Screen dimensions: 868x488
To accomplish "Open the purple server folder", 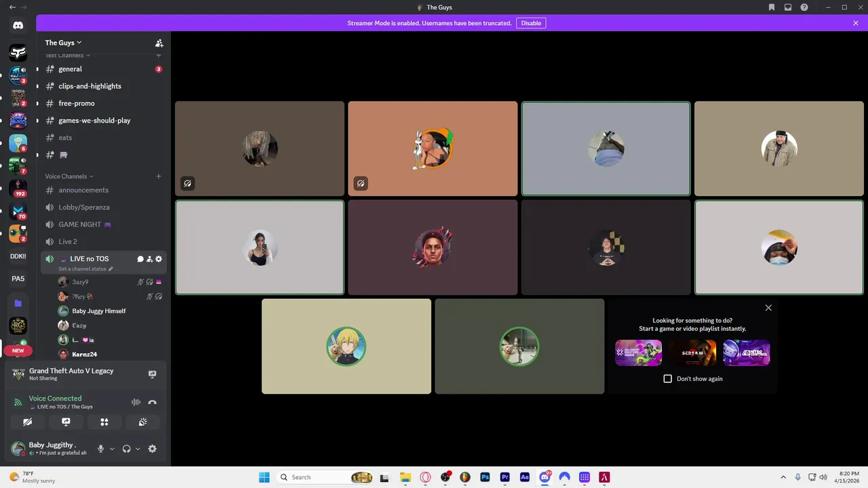I will tap(18, 303).
